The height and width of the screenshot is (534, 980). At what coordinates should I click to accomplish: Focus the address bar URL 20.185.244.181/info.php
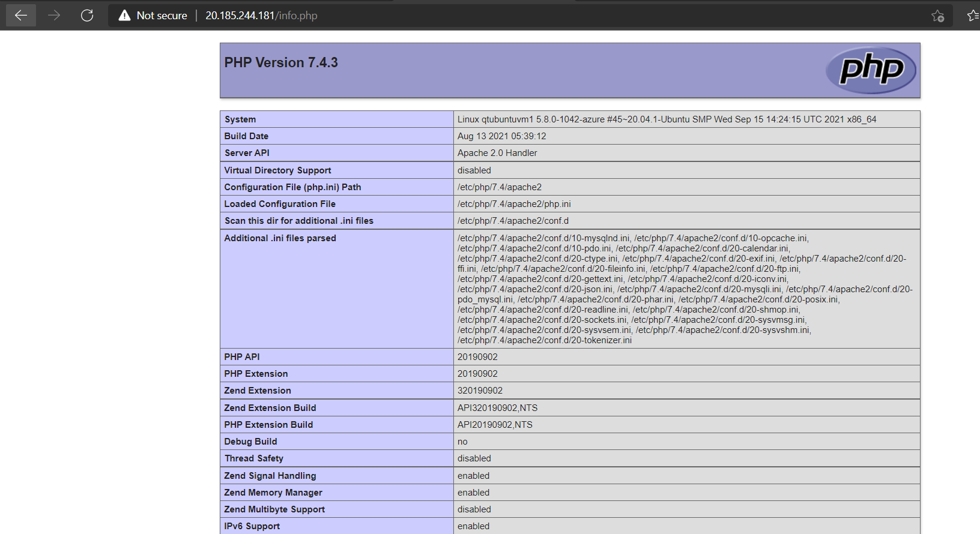pyautogui.click(x=261, y=16)
